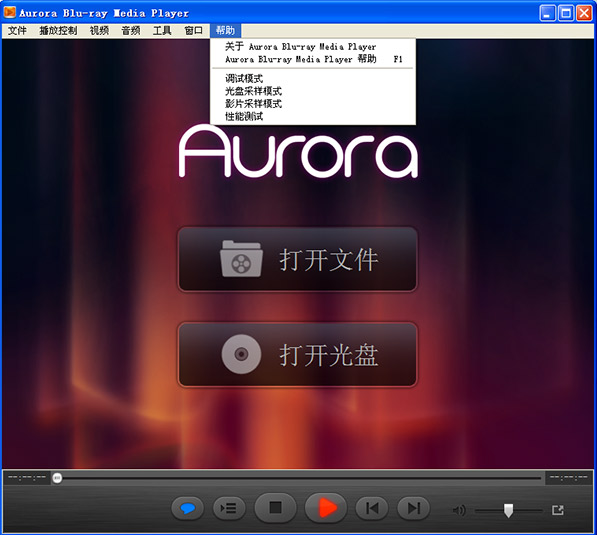Choose 影片采样模式 menu entry
597x535 pixels.
[x=313, y=104]
